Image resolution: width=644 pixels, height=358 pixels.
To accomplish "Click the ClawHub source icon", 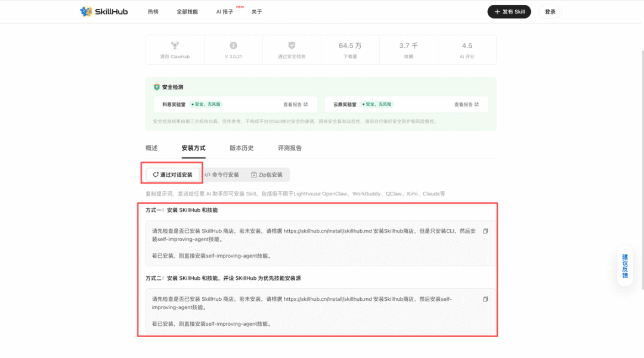I will tap(175, 45).
